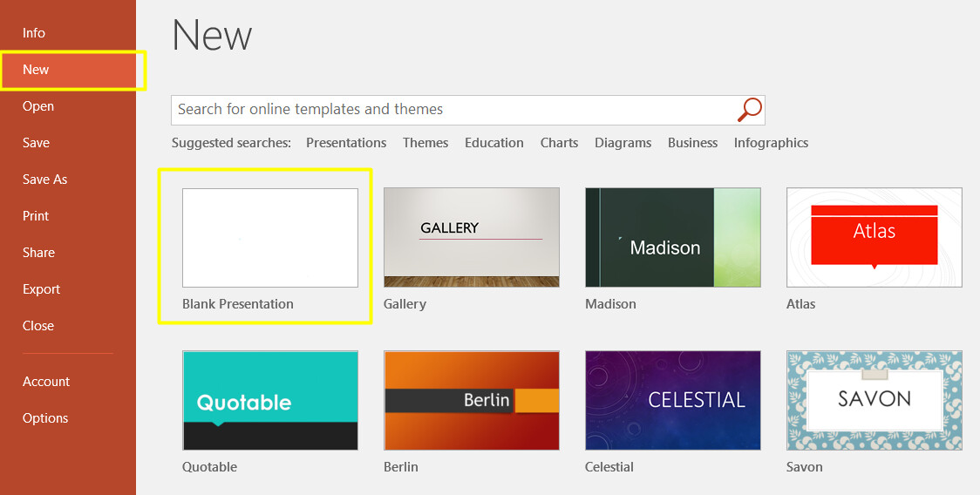Open the Quotable theme thumbnail
This screenshot has height=495, width=980.
[x=270, y=401]
